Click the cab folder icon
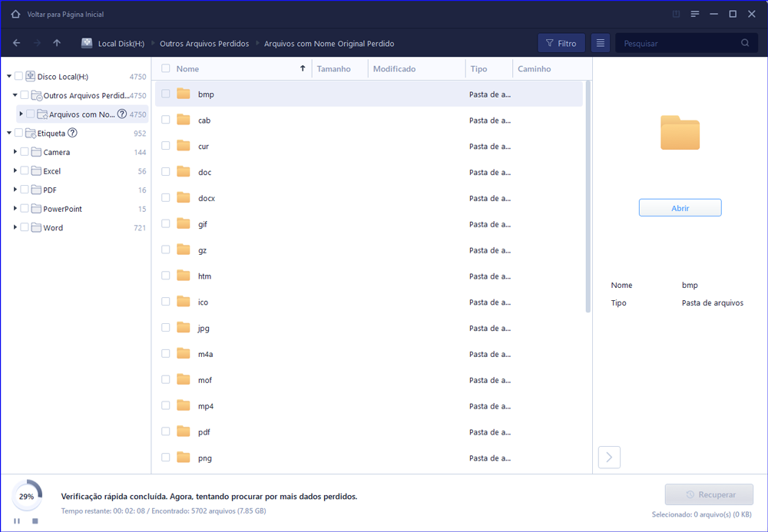This screenshot has width=768, height=532. pos(184,120)
